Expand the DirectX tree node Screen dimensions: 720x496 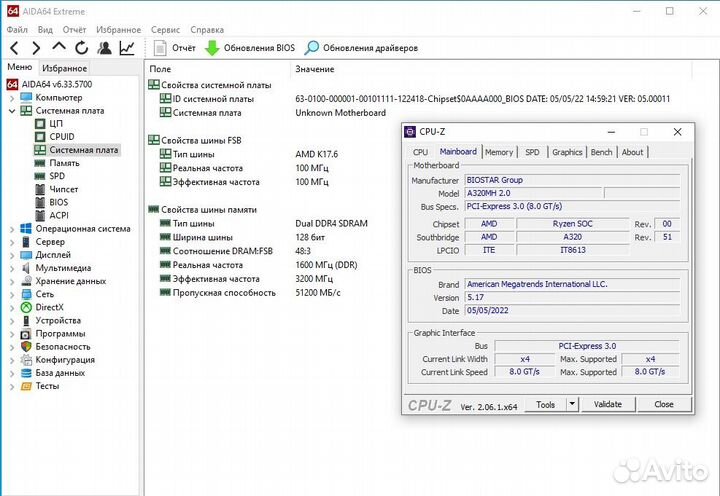tap(12, 307)
